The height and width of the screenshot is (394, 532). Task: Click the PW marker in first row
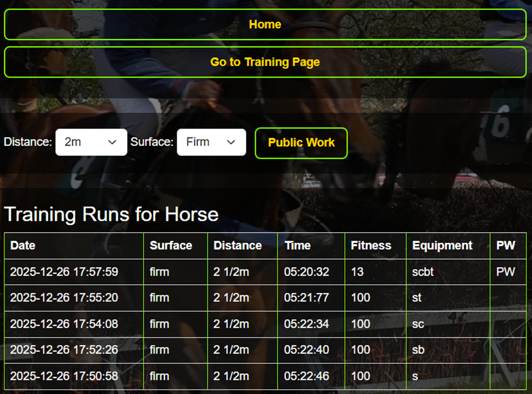(x=505, y=272)
